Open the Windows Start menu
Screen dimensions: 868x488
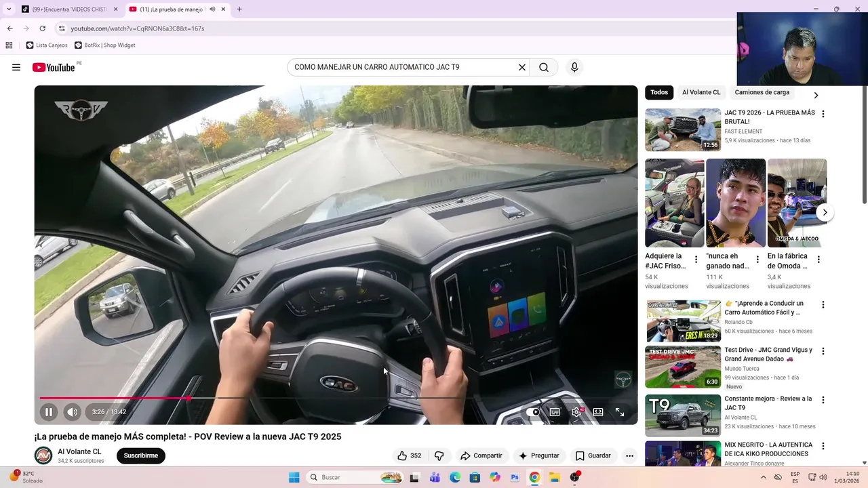[x=294, y=477]
